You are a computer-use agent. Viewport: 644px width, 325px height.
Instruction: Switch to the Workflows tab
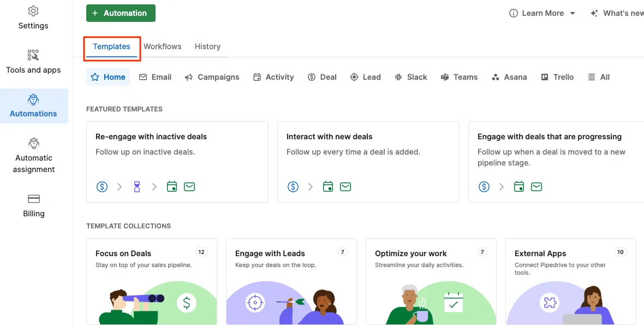162,46
